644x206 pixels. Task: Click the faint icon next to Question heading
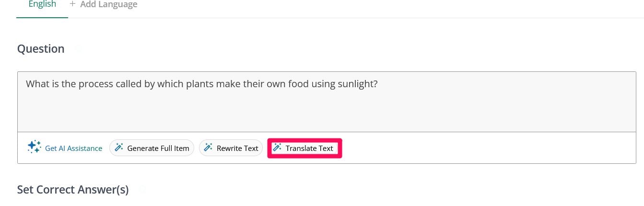pyautogui.click(x=78, y=49)
